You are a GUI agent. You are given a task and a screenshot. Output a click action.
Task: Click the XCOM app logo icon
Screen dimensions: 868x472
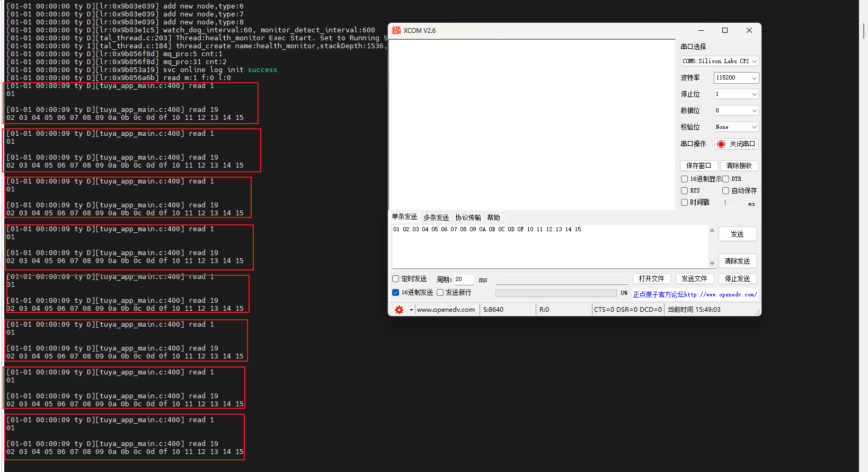click(x=396, y=30)
